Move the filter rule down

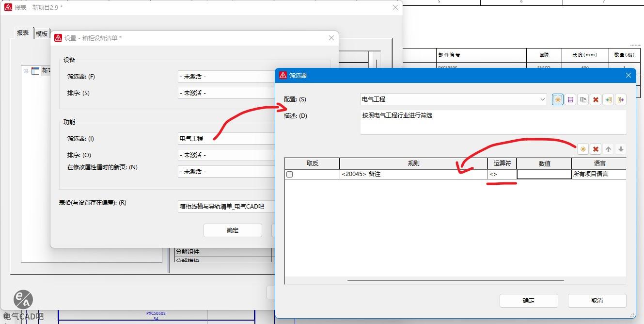[x=621, y=149]
